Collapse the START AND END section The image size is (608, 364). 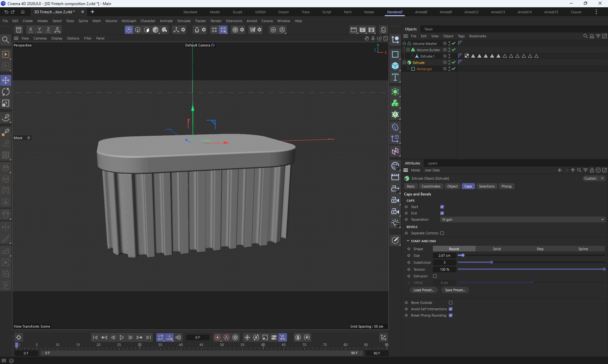point(408,241)
